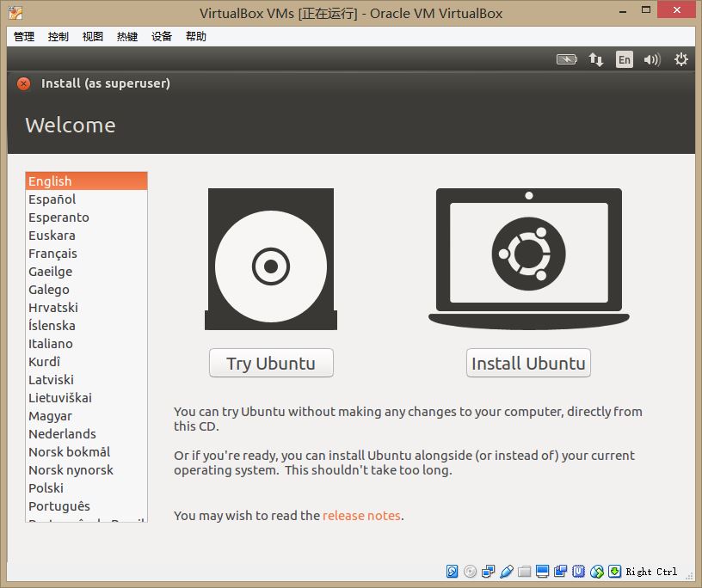Select Magyar in the language list
The height and width of the screenshot is (588, 702).
(x=86, y=416)
